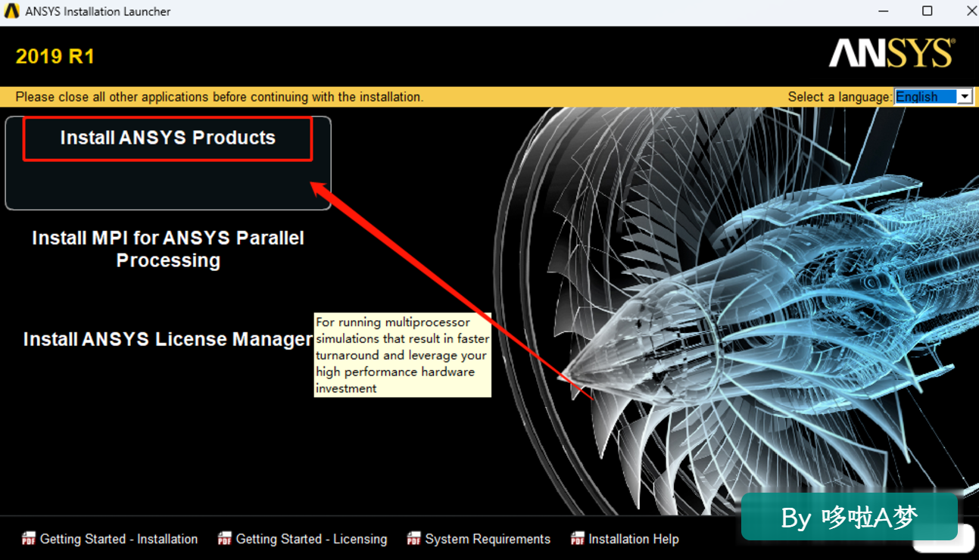Open the Getting Started - Licensing guide link

tap(311, 539)
